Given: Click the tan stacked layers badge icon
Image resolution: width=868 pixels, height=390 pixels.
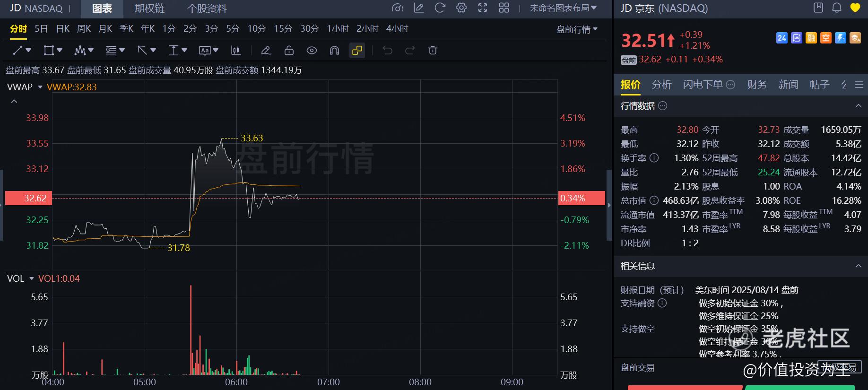Looking at the screenshot, I should (855, 38).
